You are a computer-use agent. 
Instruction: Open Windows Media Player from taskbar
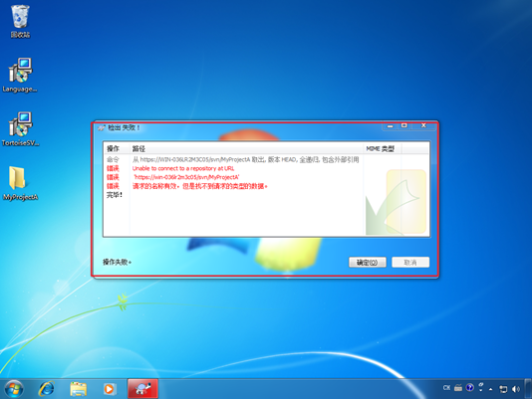[110, 389]
